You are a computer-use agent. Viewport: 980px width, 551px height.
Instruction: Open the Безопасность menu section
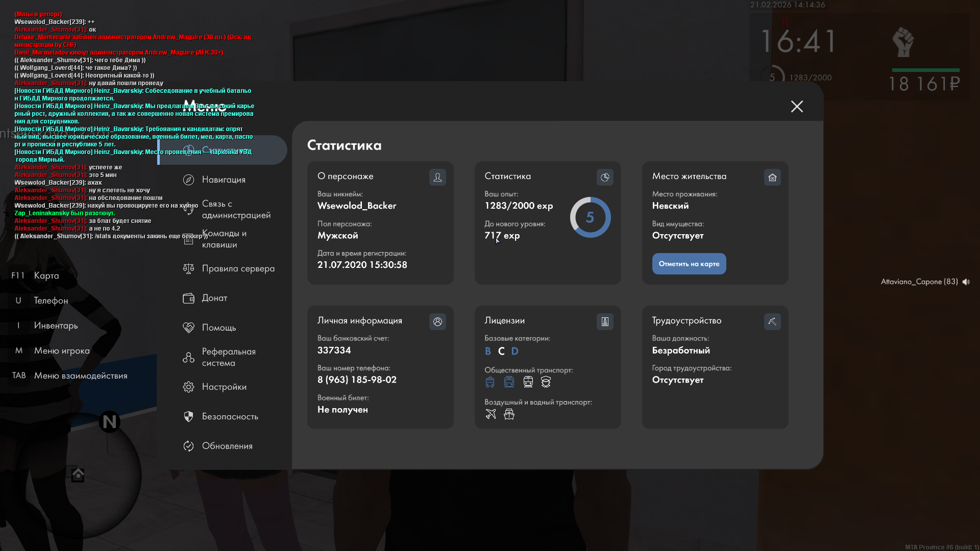230,416
